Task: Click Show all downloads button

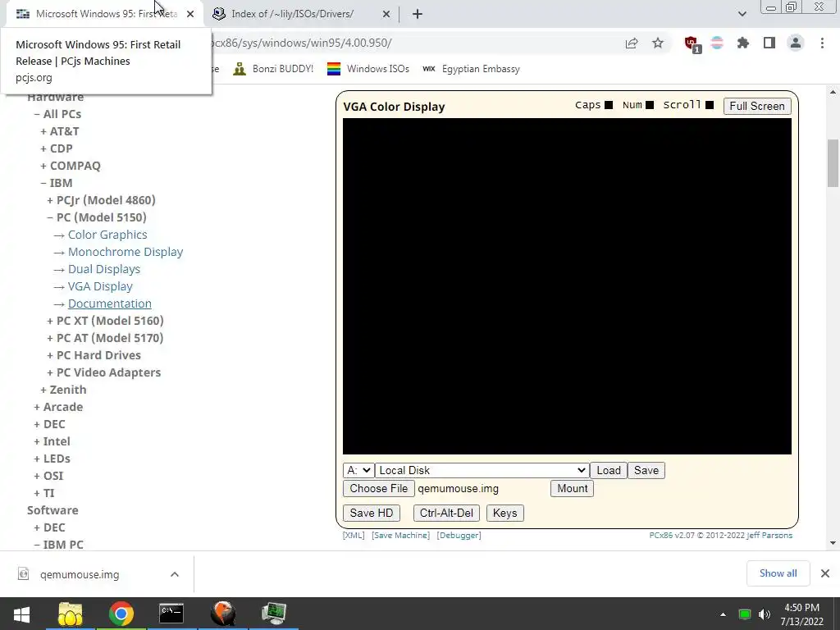Action: tap(778, 573)
